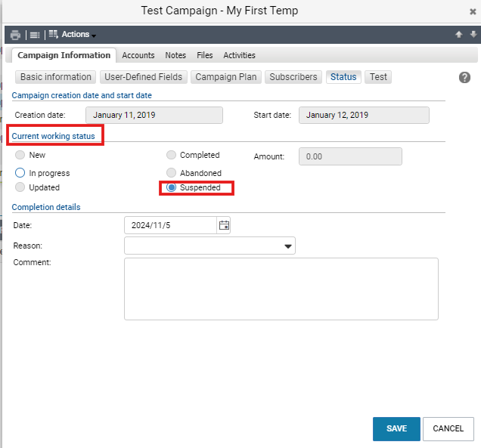481x448 pixels.
Task: Expand the Reason dropdown
Action: point(209,246)
